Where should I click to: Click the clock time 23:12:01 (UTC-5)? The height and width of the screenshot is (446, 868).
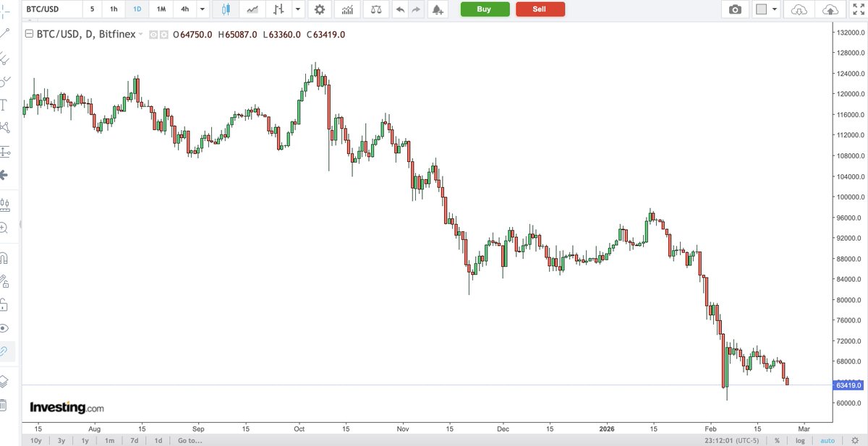click(x=733, y=440)
